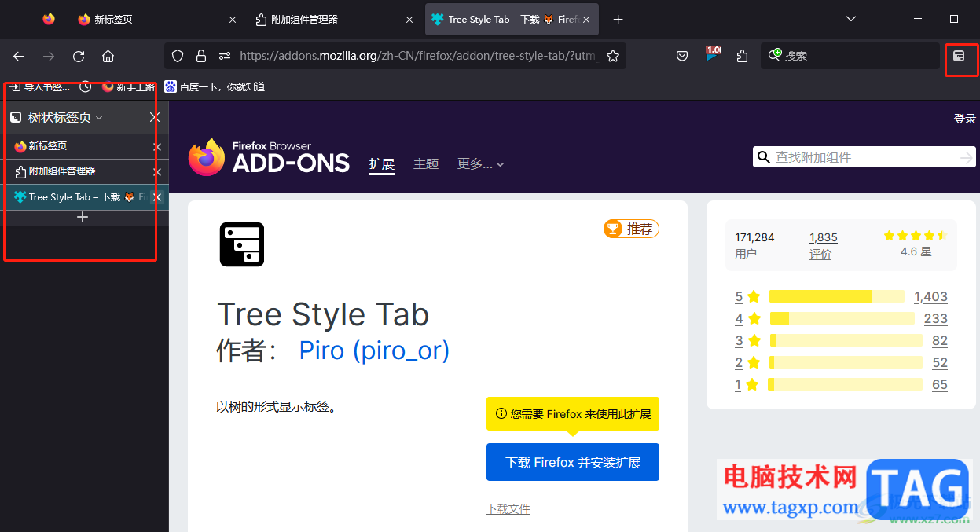Add a new tab in the tree sidebar

(x=83, y=217)
